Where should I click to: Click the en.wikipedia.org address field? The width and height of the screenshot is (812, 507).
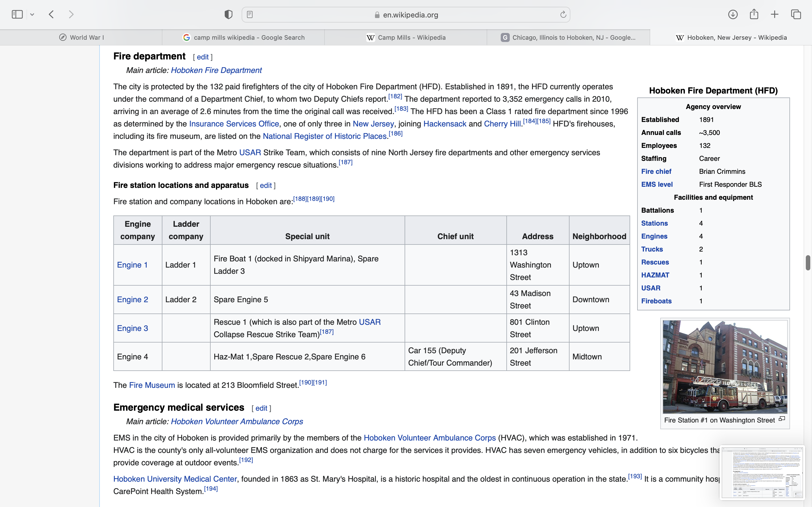click(410, 15)
